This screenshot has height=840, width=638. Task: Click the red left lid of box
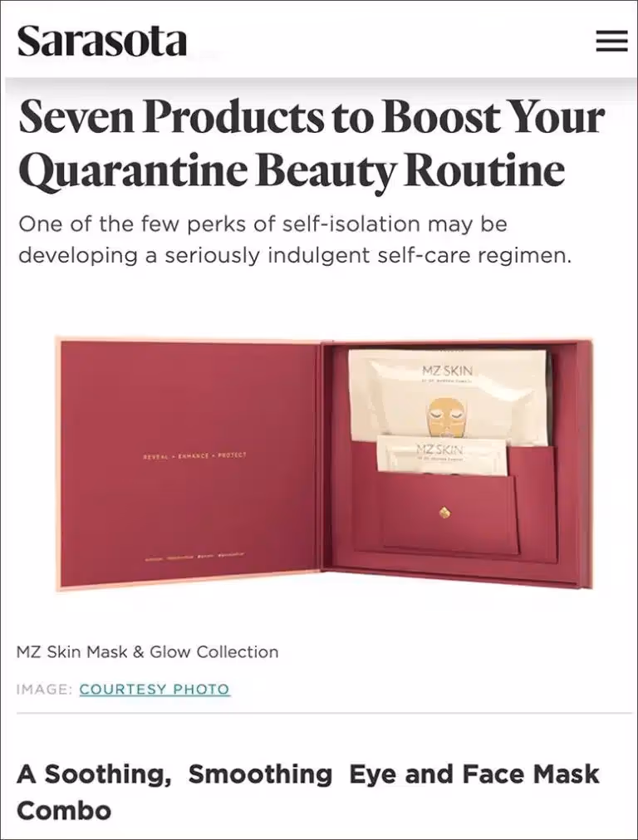pos(190,464)
